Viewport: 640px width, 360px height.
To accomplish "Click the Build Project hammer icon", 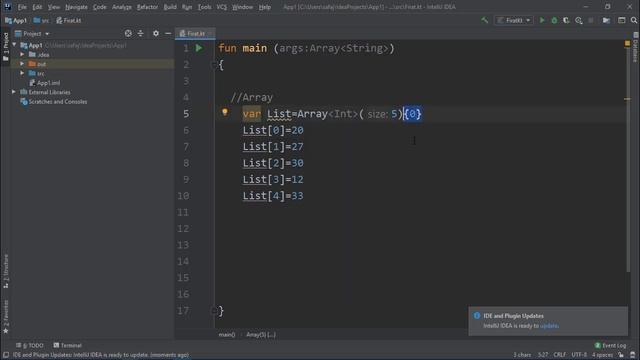I will click(x=484, y=20).
